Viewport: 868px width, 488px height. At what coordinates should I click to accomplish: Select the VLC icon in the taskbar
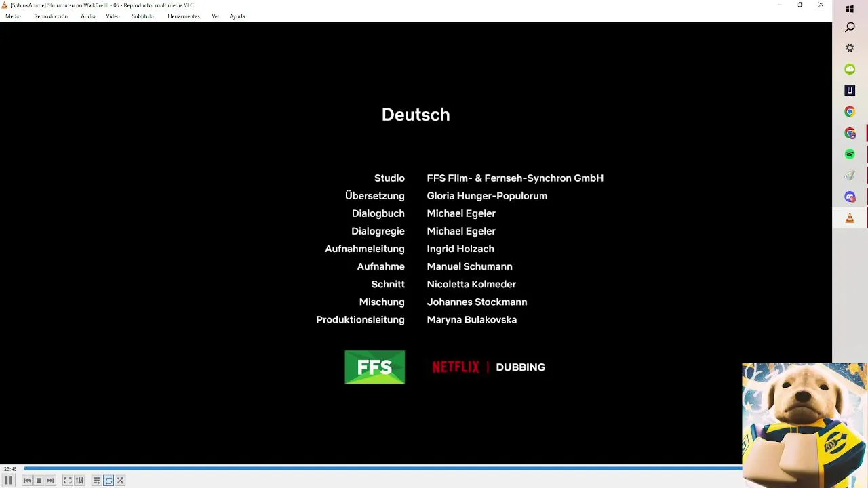[850, 218]
